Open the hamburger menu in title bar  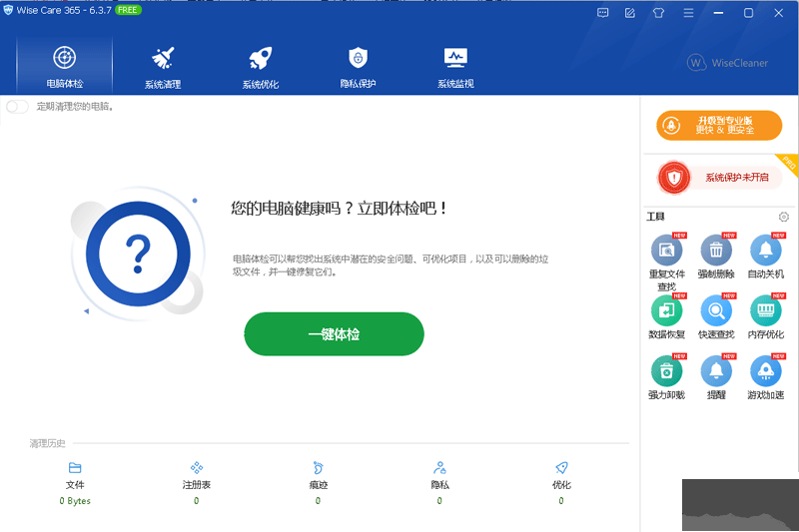(688, 13)
